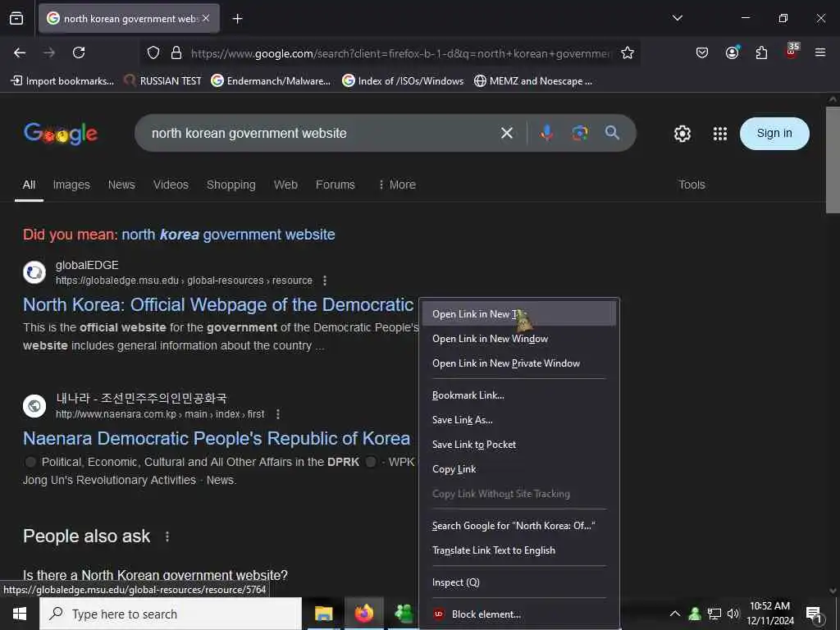840x630 pixels.
Task: Open tracking protection shield icon
Action: click(153, 53)
